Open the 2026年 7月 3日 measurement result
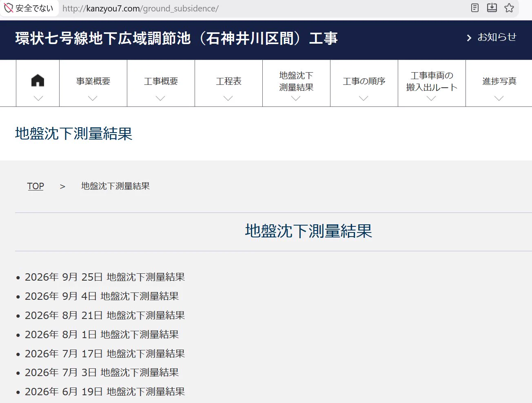 102,372
